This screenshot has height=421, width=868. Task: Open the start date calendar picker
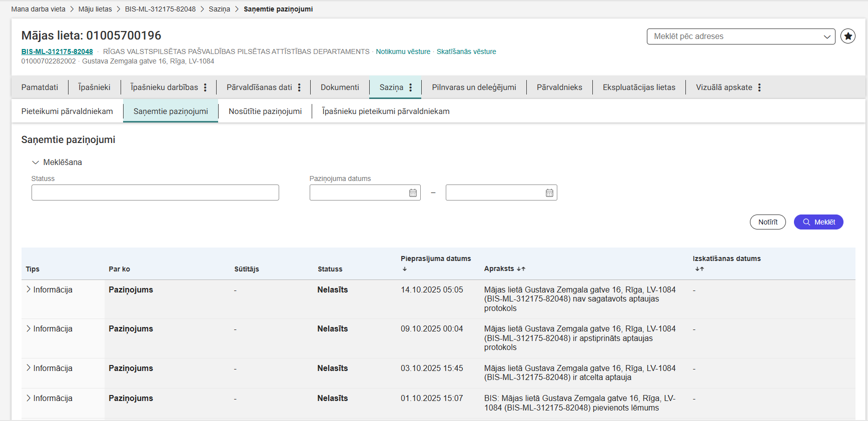413,193
